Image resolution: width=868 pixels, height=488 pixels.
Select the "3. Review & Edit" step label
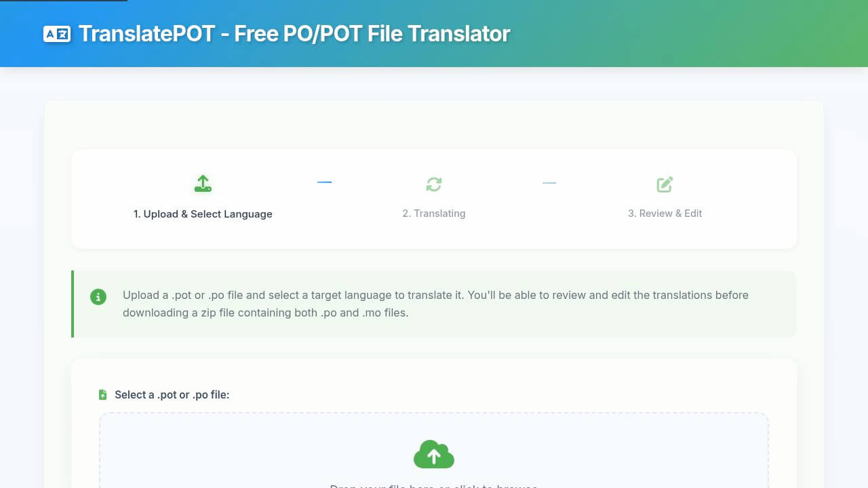pyautogui.click(x=665, y=213)
